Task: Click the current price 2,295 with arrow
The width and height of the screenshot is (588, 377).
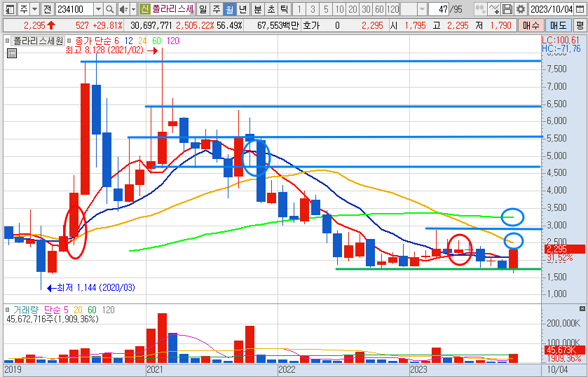Action: [39, 25]
